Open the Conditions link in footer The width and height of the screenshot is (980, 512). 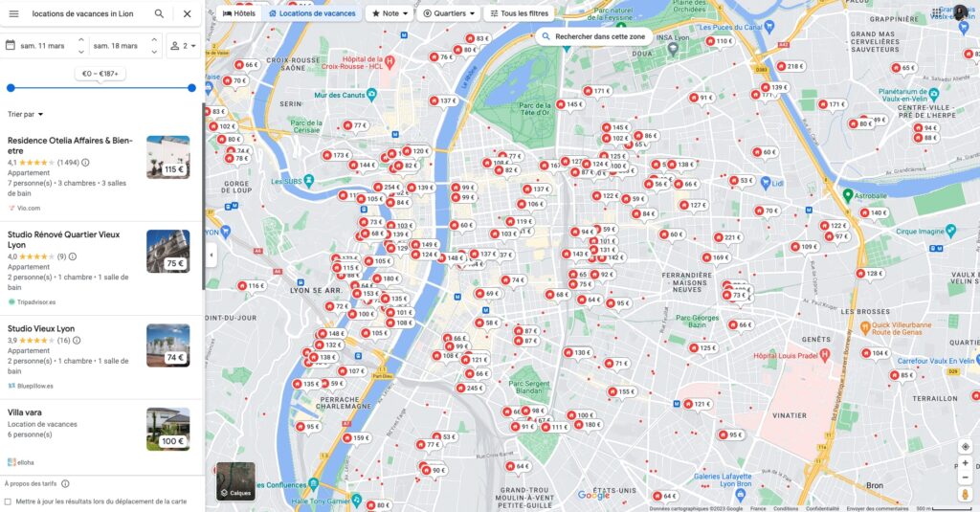pos(786,509)
